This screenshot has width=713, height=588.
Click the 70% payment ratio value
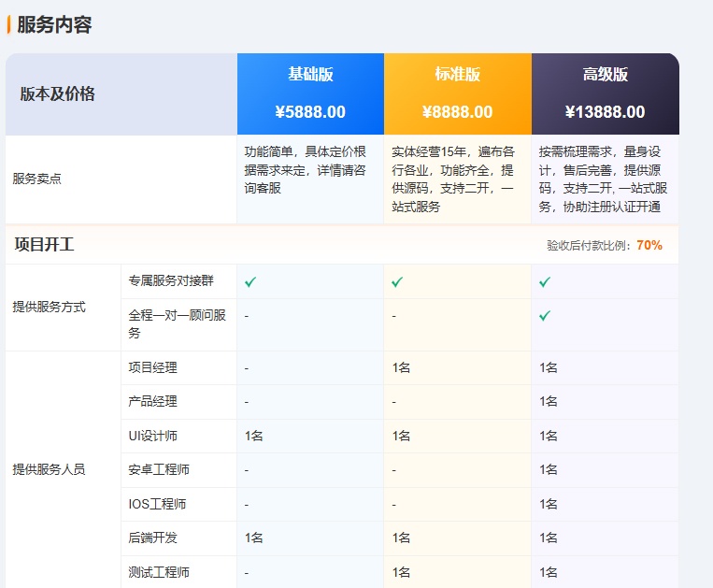tap(649, 245)
